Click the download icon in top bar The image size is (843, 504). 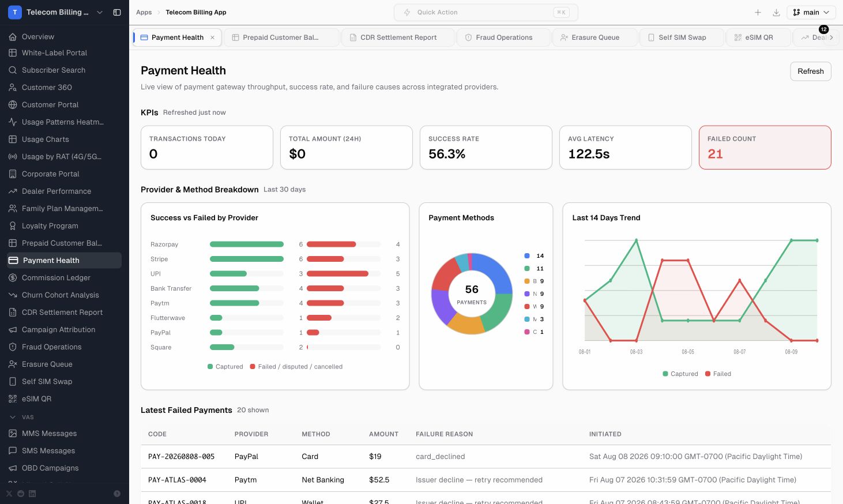[776, 12]
